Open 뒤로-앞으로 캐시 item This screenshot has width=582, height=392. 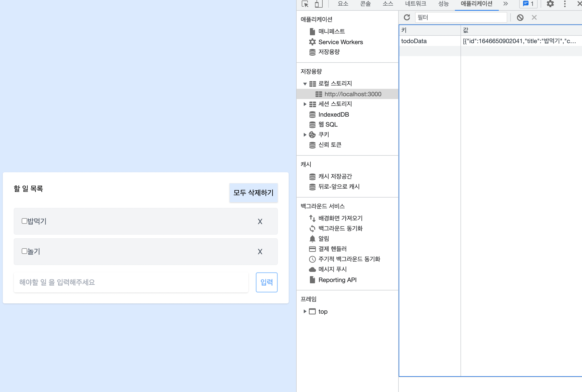tap(339, 187)
